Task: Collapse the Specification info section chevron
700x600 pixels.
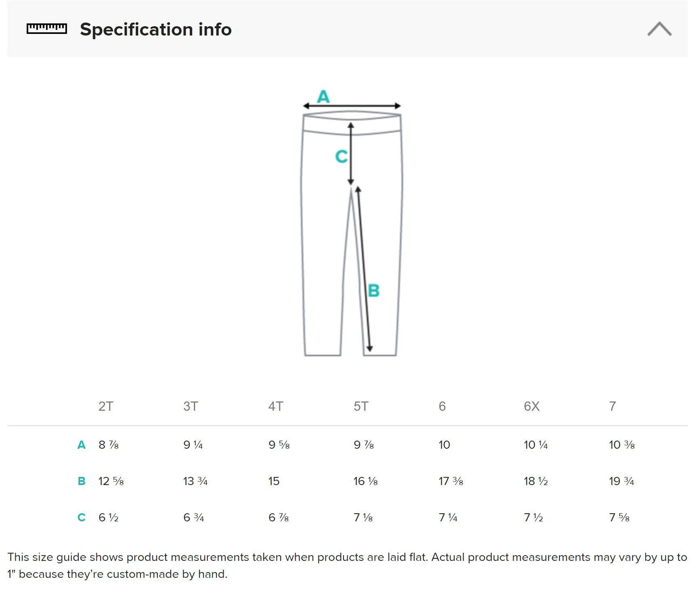Action: pyautogui.click(x=659, y=29)
